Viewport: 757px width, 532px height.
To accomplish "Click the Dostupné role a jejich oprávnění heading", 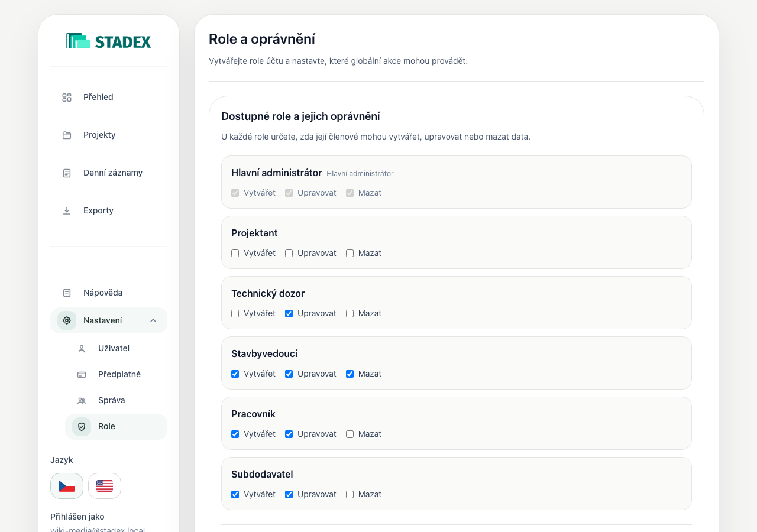I will (300, 116).
